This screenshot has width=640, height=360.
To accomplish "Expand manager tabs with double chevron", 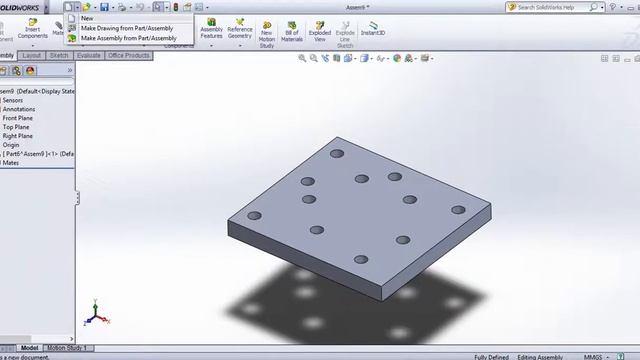I will coord(70,70).
